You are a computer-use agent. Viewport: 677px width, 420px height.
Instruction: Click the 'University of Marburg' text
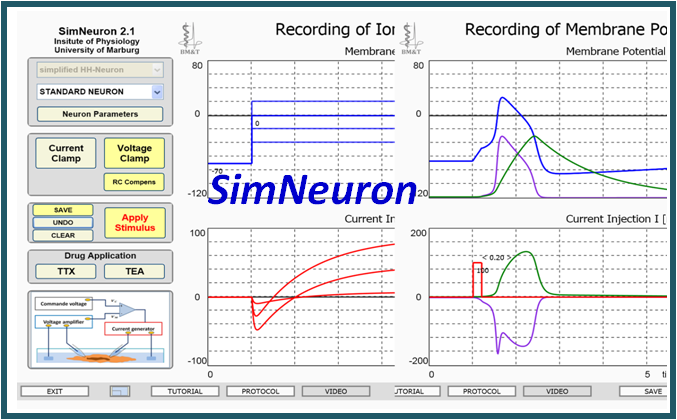[x=97, y=50]
